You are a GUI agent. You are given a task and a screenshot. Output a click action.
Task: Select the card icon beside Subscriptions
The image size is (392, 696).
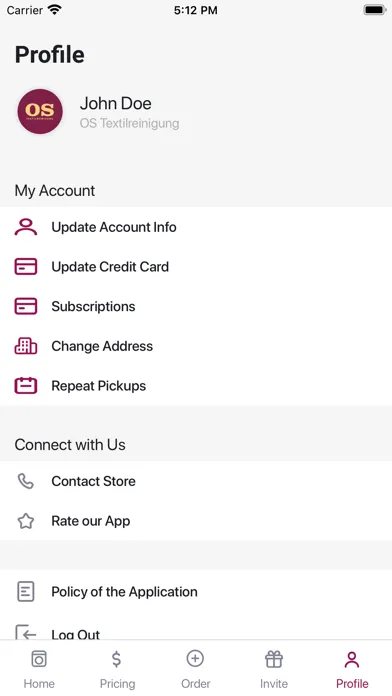coord(26,306)
